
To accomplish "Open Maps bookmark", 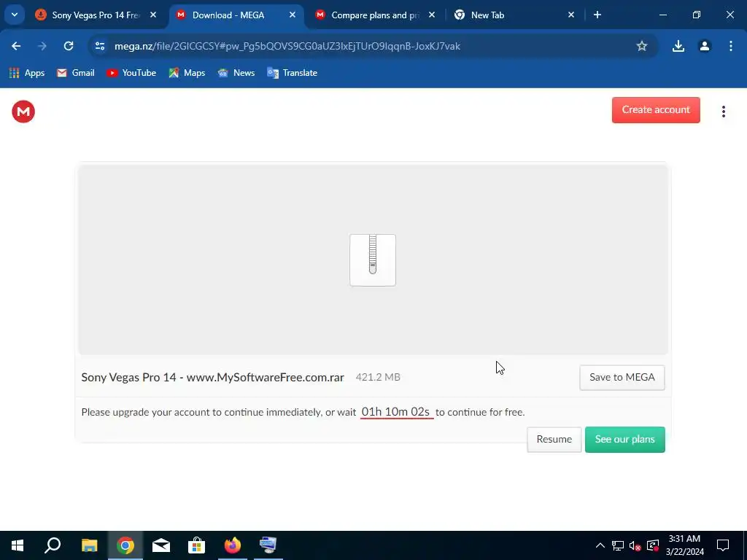I will 187,73.
